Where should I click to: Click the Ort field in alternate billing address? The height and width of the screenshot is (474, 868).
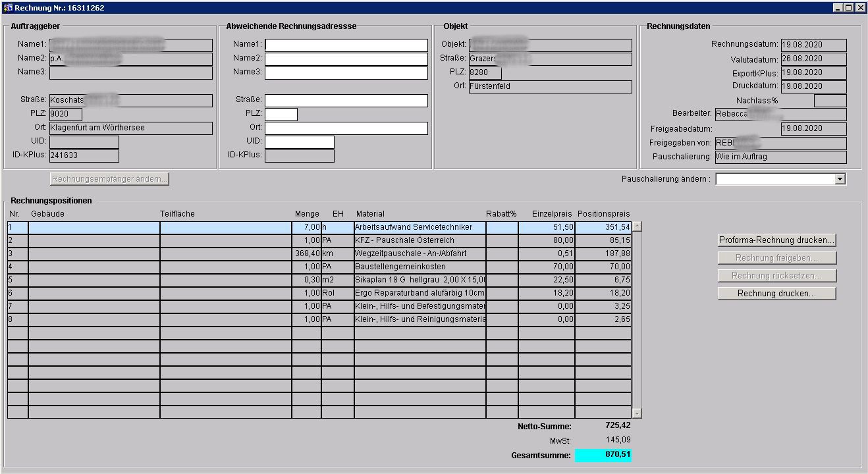pos(346,128)
